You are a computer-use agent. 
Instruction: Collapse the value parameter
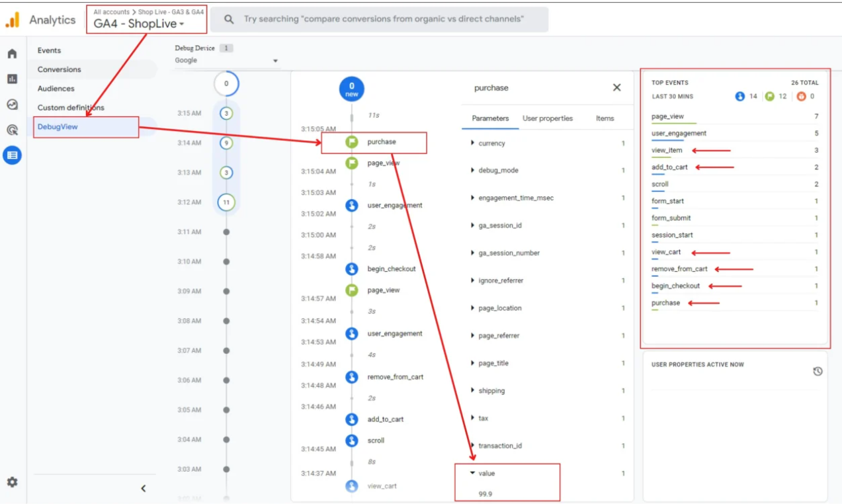click(486, 474)
